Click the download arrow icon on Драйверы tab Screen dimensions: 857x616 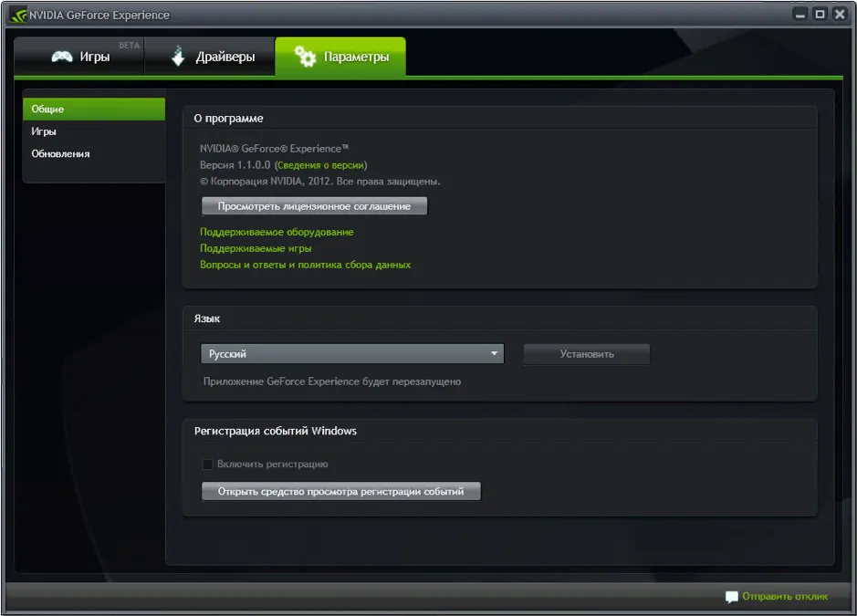(x=178, y=56)
